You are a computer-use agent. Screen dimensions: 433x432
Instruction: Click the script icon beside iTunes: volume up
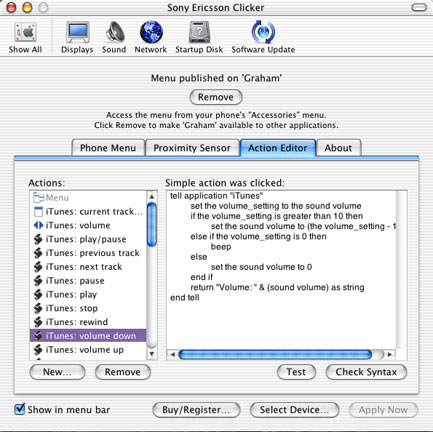[x=38, y=350]
